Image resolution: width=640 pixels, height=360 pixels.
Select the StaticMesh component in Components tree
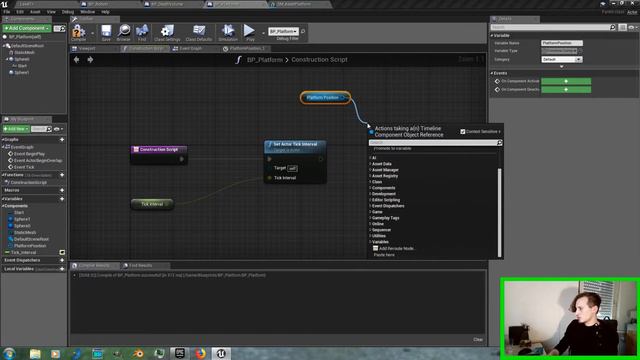24,53
